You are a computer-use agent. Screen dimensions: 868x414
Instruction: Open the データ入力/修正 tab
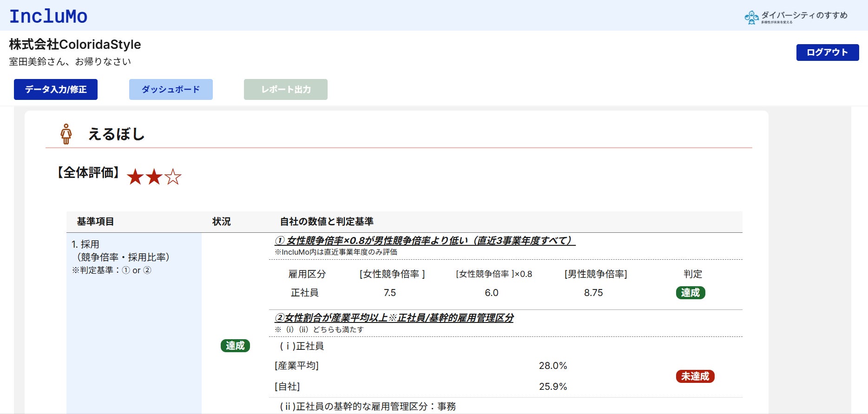(56, 89)
